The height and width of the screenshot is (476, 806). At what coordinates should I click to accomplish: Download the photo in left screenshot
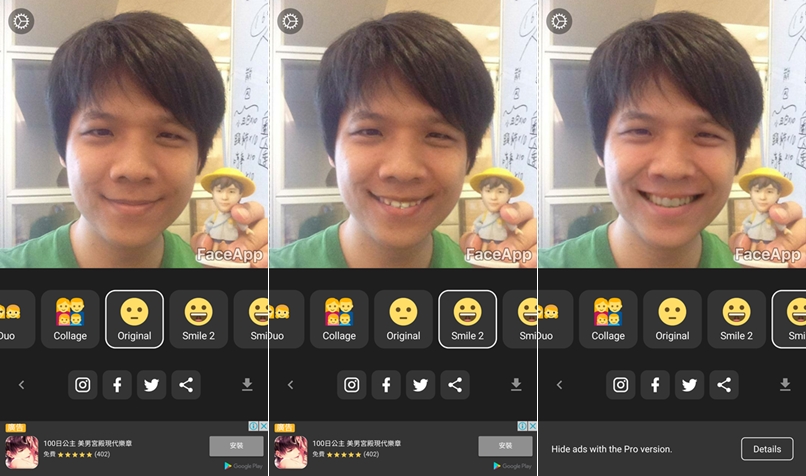pos(247,385)
